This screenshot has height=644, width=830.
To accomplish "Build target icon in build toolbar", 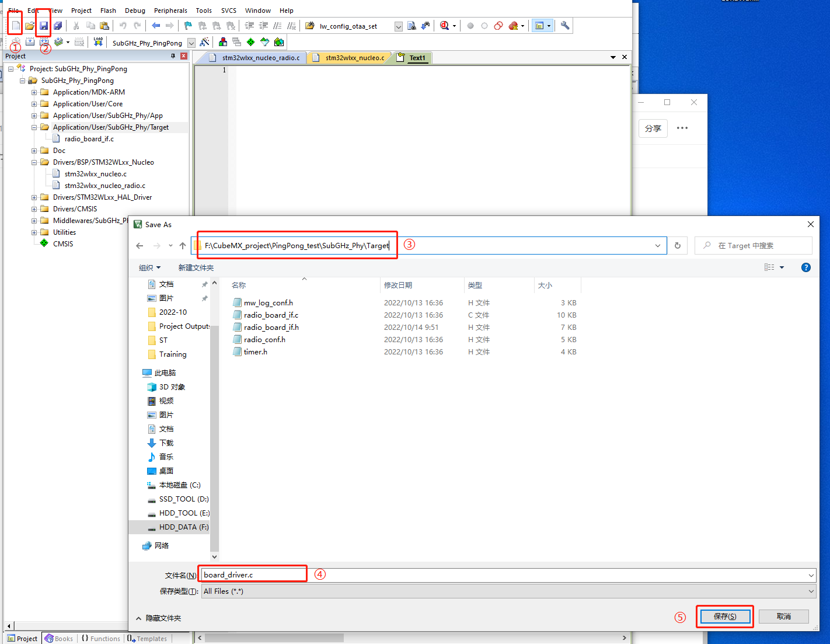I will [30, 42].
